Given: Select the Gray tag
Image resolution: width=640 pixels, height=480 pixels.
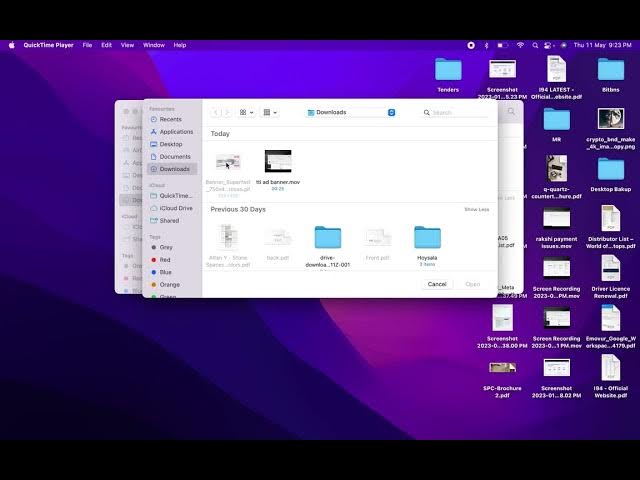Looking at the screenshot, I should [x=172, y=247].
